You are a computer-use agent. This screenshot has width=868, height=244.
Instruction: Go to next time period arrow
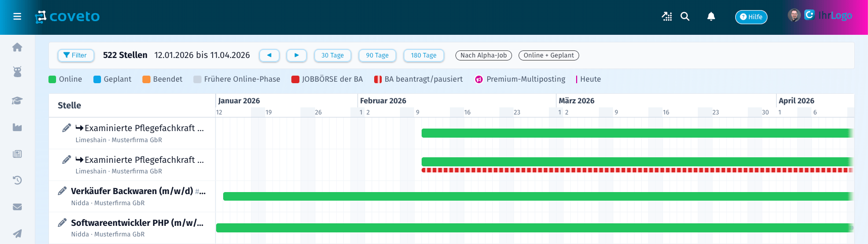(296, 55)
